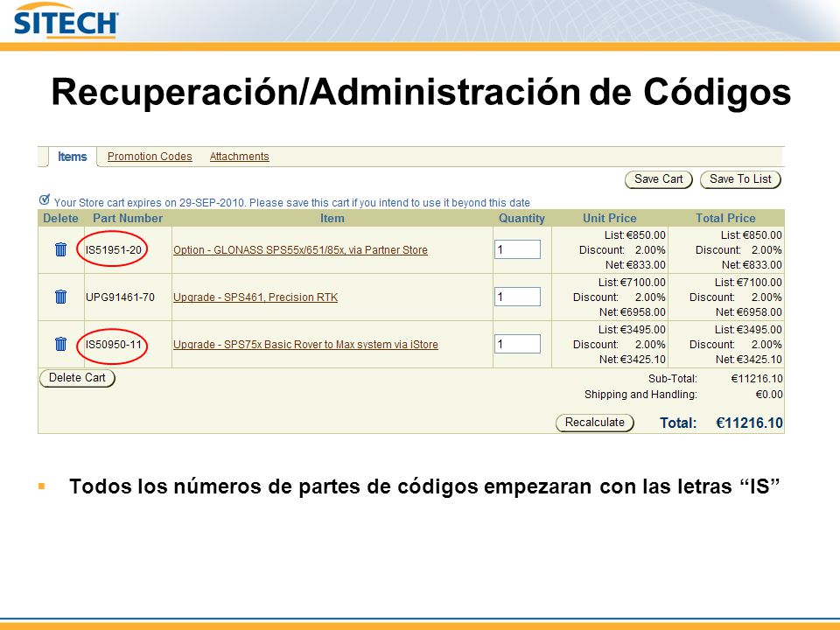
Task: Click part number UPG91461-70
Action: tap(120, 297)
